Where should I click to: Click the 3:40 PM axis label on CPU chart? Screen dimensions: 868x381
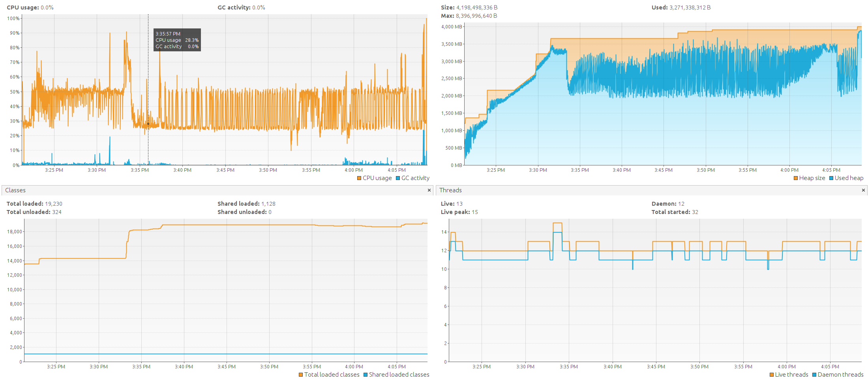(182, 170)
